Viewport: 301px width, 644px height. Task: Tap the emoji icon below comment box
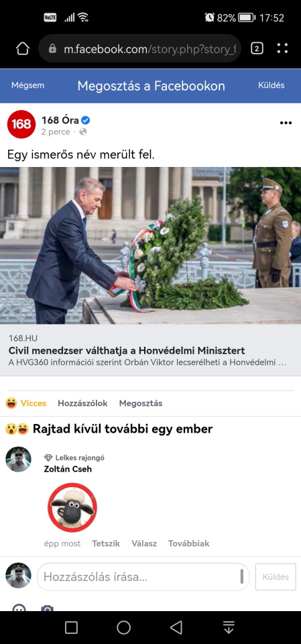pos(19,608)
